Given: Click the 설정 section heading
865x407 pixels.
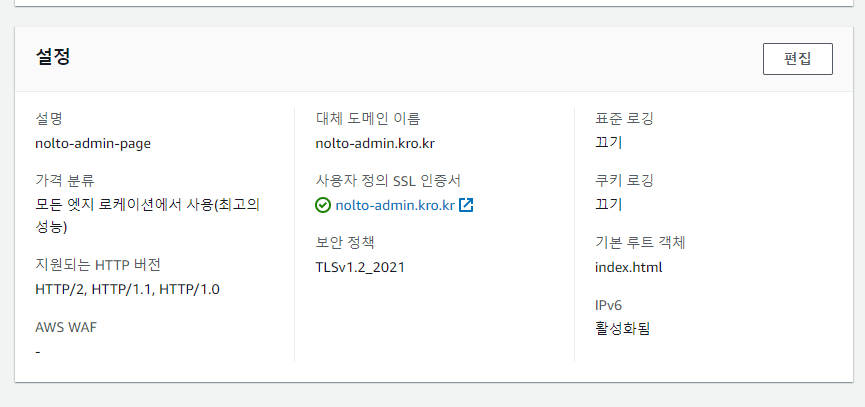Looking at the screenshot, I should click(x=50, y=57).
